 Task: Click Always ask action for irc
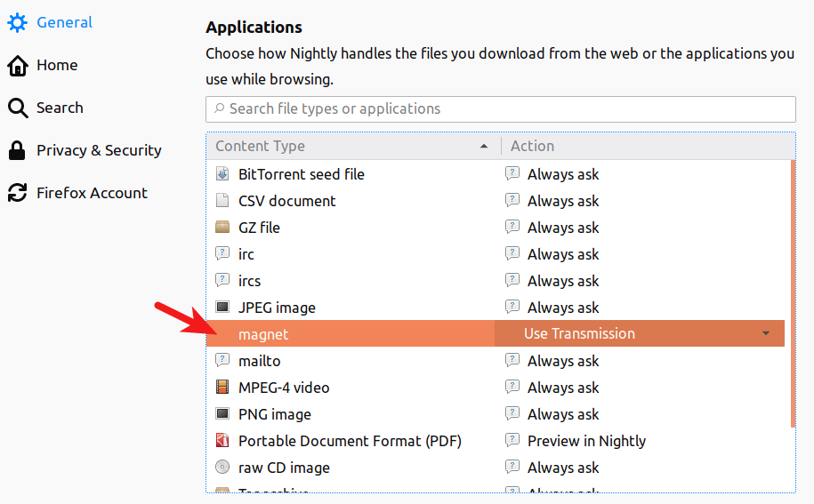563,254
